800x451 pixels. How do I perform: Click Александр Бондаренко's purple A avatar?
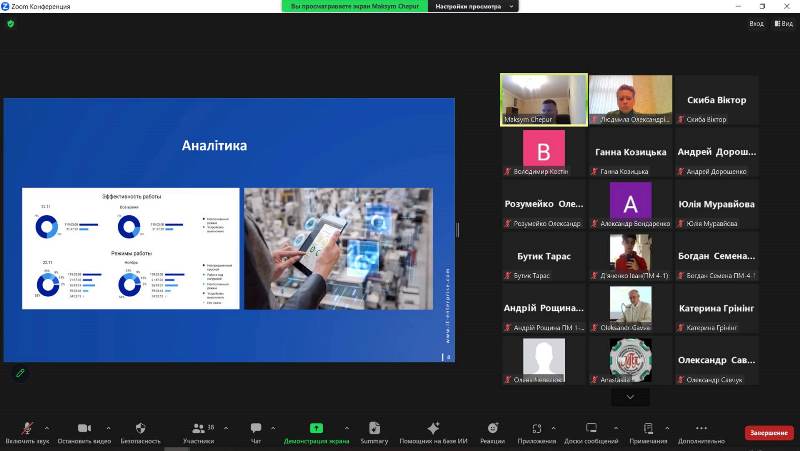[631, 201]
